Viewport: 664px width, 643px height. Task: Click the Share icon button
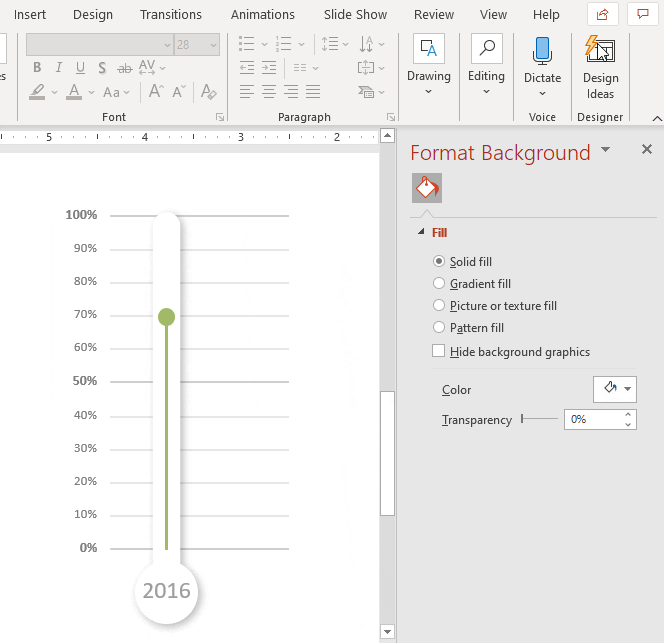(x=602, y=15)
